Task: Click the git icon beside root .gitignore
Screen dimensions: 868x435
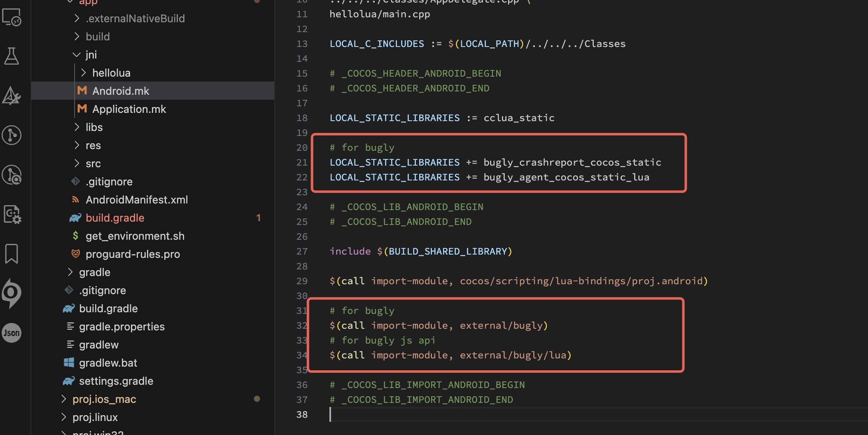Action: [x=69, y=290]
